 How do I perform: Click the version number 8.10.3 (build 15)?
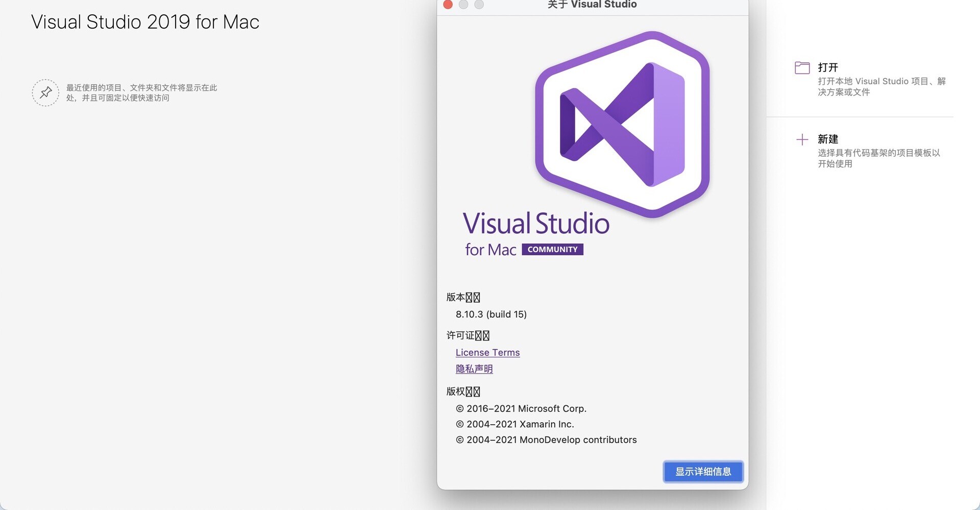point(491,314)
